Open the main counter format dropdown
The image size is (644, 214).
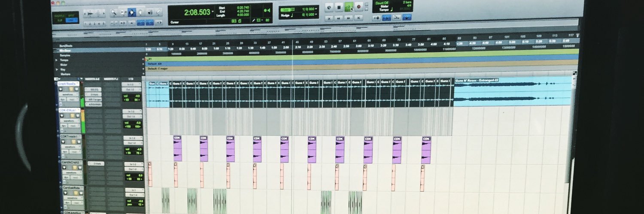[213, 12]
